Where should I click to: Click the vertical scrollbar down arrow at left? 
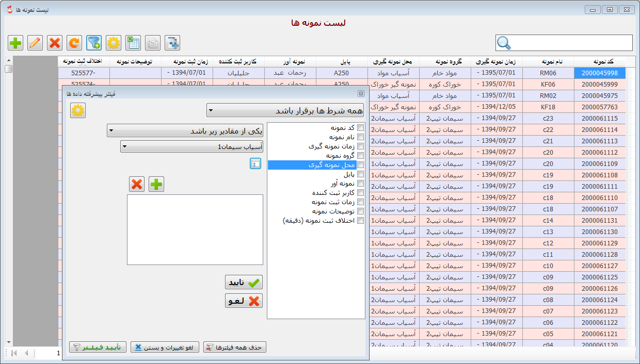point(8,342)
